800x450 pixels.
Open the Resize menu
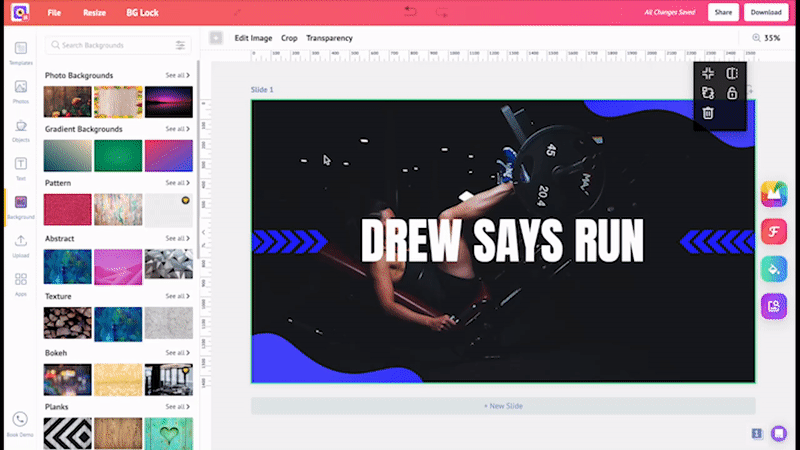(94, 13)
